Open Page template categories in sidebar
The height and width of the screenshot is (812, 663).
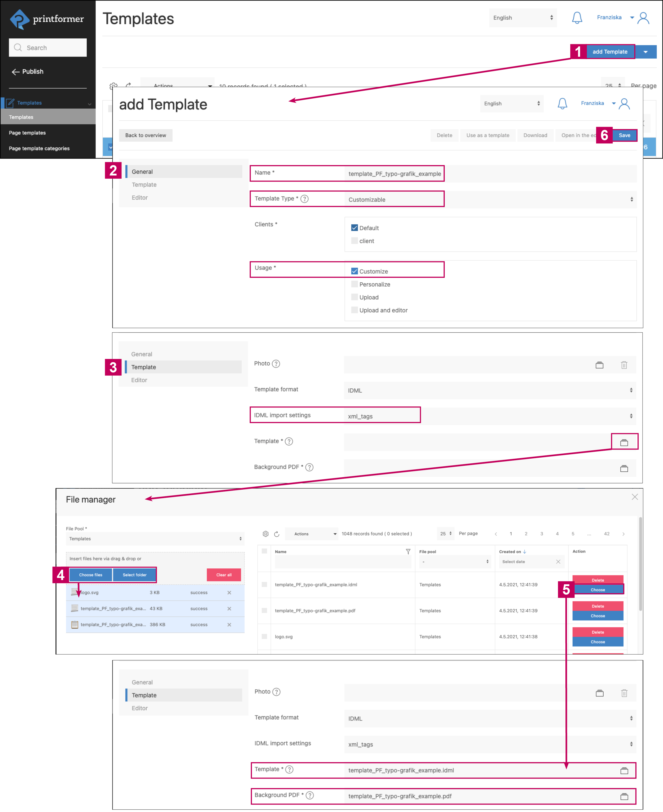pos(39,148)
